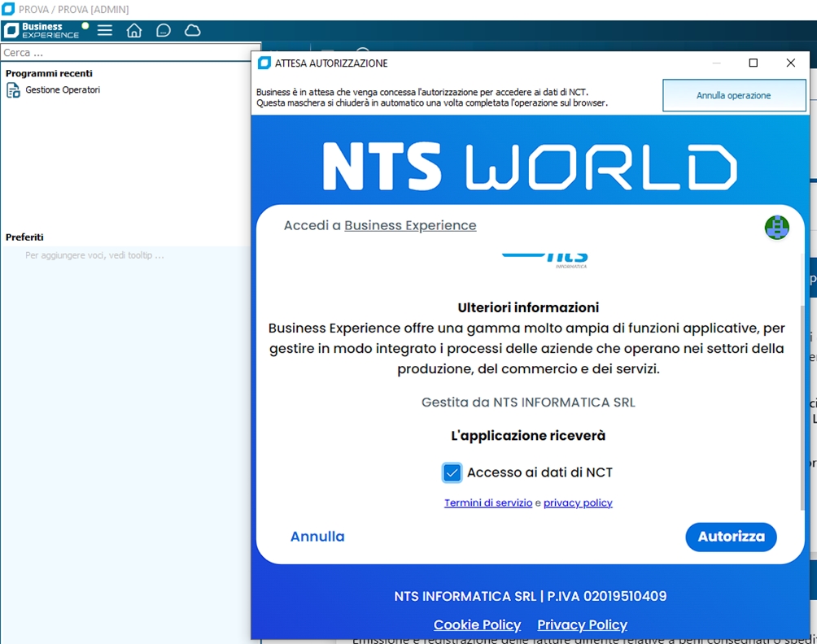Open the chat bubble icon
Viewport: 817px width, 644px height.
(163, 30)
